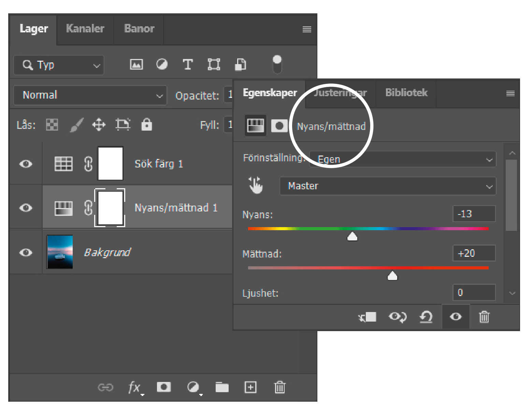
Task: Add a layer mask from Lager panel footer
Action: 164,387
